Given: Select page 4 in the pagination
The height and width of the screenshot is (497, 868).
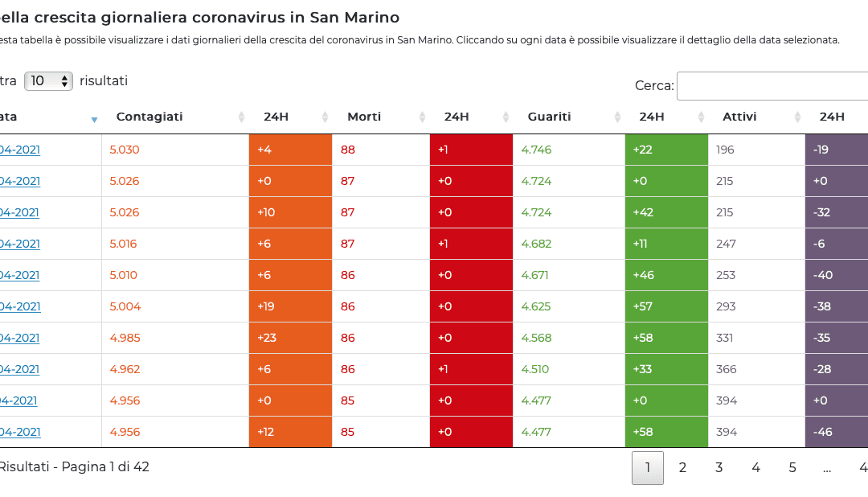Looking at the screenshot, I should point(755,468).
